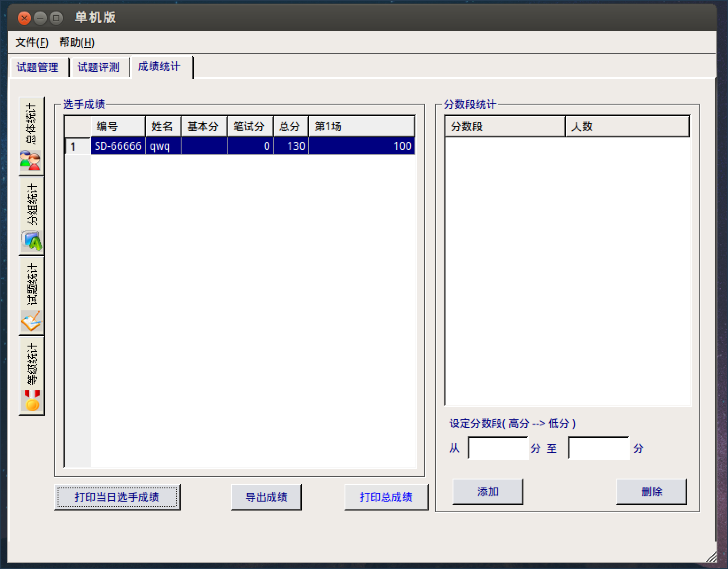Click the 编号 column header
Viewport: 728px width, 569px height.
pyautogui.click(x=118, y=127)
